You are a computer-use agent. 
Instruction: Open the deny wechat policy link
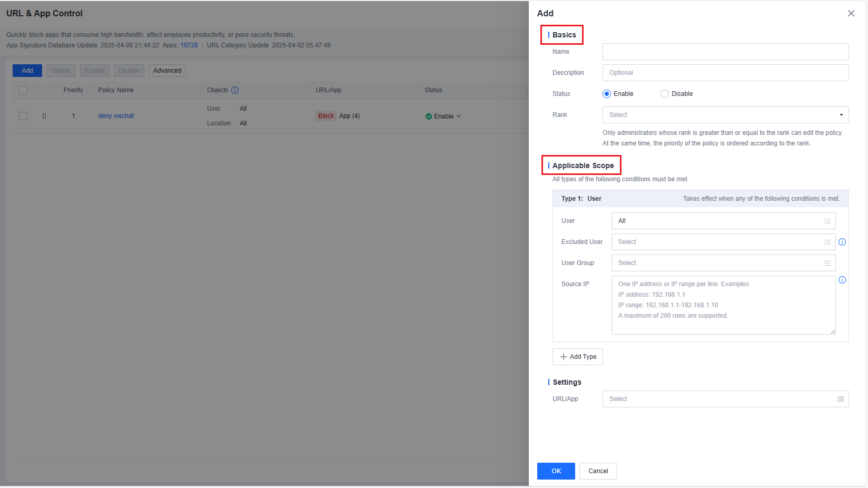click(116, 116)
